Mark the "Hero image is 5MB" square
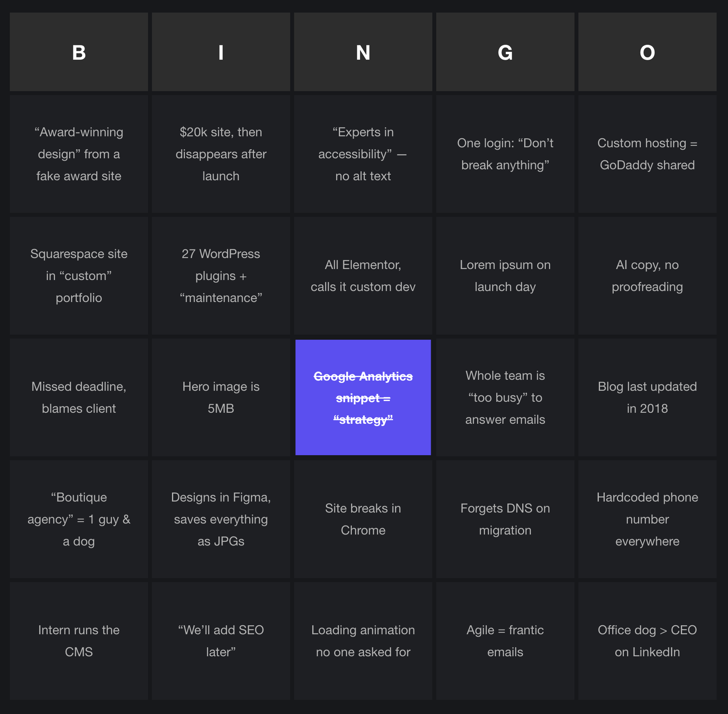This screenshot has height=714, width=728. point(221,397)
